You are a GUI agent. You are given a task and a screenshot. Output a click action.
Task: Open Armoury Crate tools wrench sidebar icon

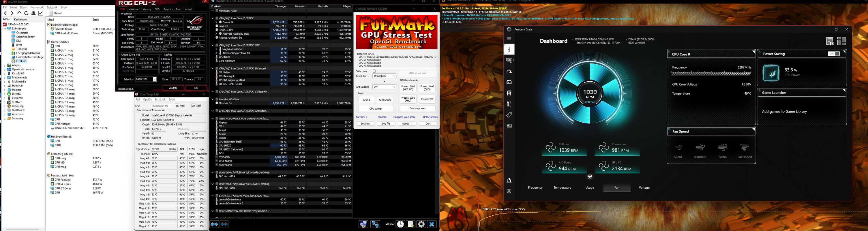click(x=509, y=104)
